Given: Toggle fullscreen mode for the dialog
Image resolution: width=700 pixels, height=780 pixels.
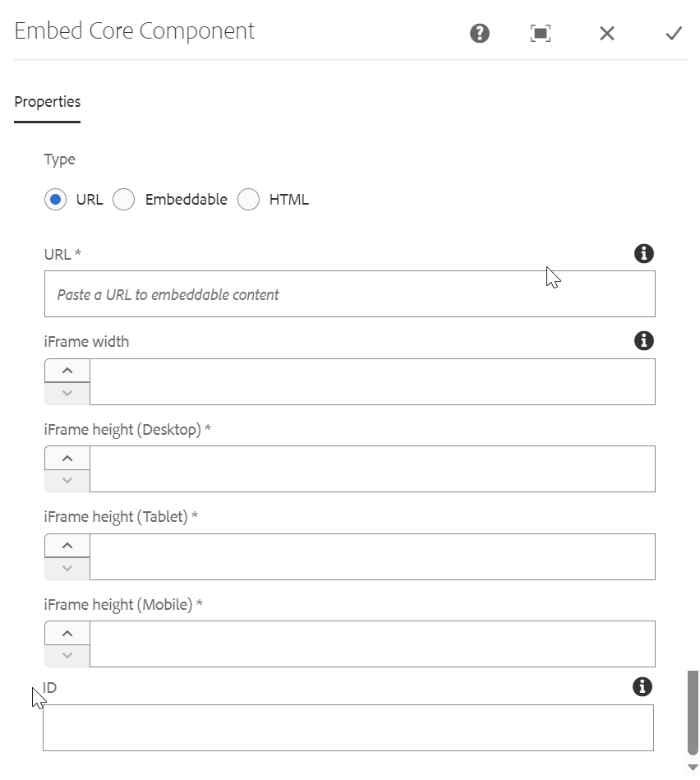Looking at the screenshot, I should (541, 33).
